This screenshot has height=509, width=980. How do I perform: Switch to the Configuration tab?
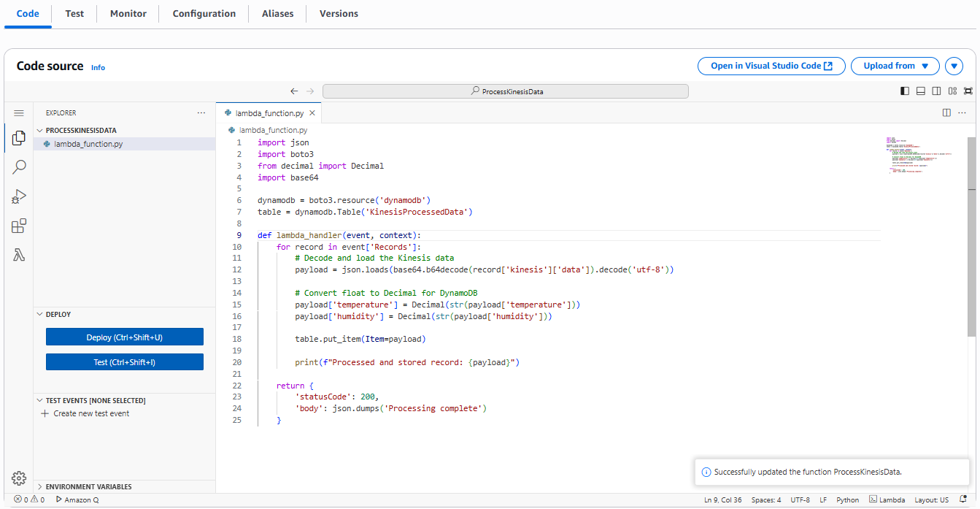(204, 14)
